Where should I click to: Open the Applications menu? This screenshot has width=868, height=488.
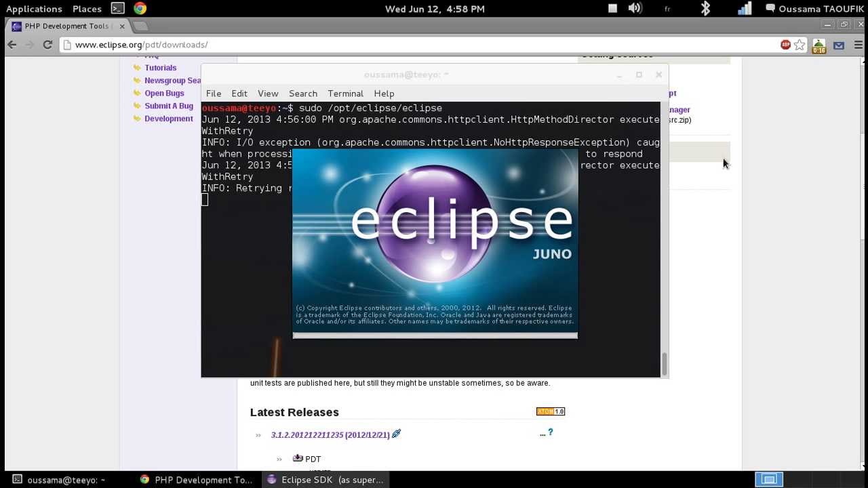pyautogui.click(x=34, y=9)
